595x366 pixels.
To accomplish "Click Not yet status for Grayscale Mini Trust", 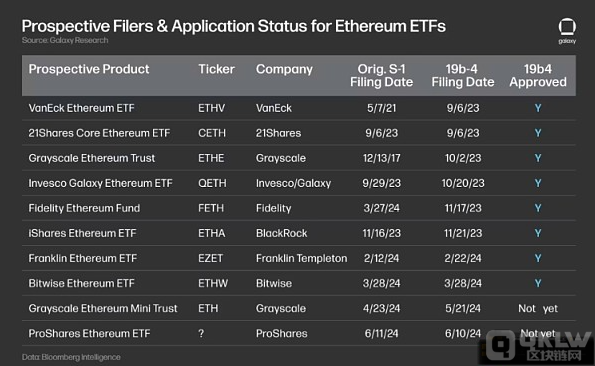I will (x=538, y=308).
